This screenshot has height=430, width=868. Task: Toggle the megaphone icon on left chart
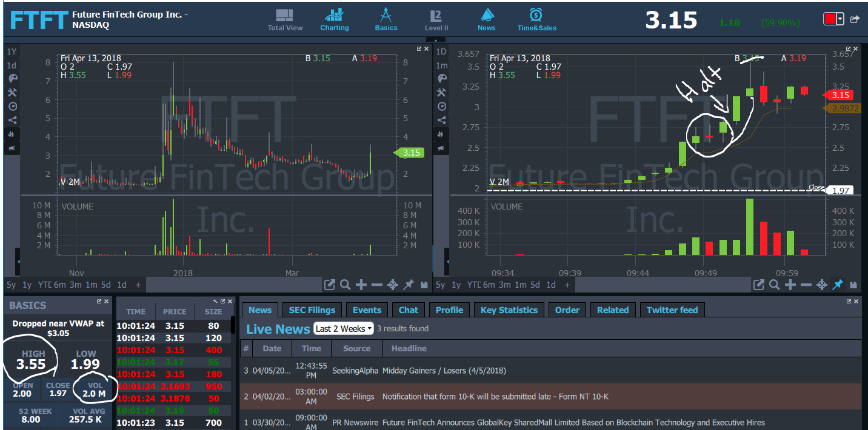[12, 148]
